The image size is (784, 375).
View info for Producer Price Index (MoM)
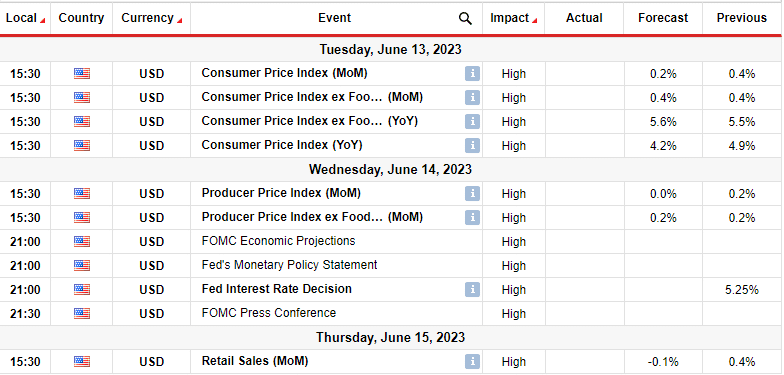[472, 194]
